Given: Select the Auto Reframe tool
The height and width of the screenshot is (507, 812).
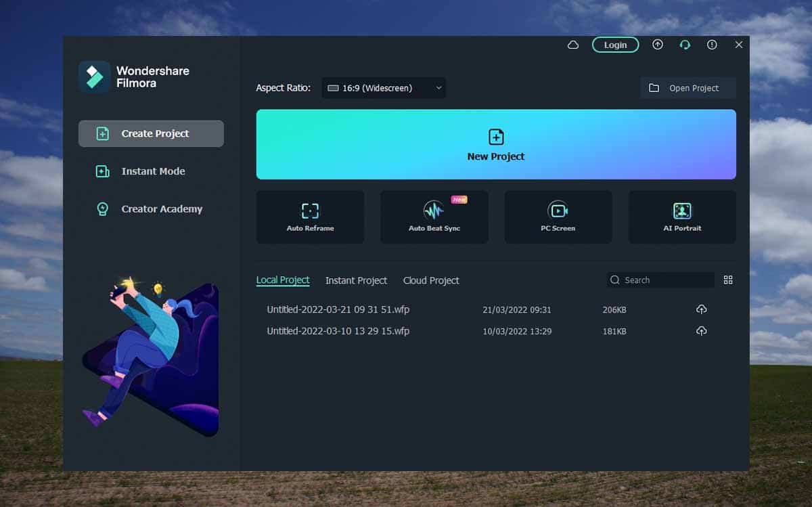Looking at the screenshot, I should (x=310, y=217).
